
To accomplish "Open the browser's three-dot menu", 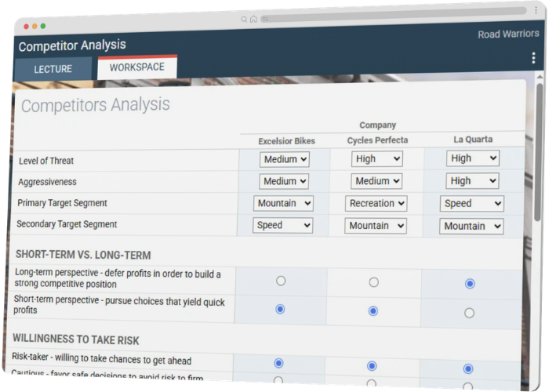I will click(536, 10).
